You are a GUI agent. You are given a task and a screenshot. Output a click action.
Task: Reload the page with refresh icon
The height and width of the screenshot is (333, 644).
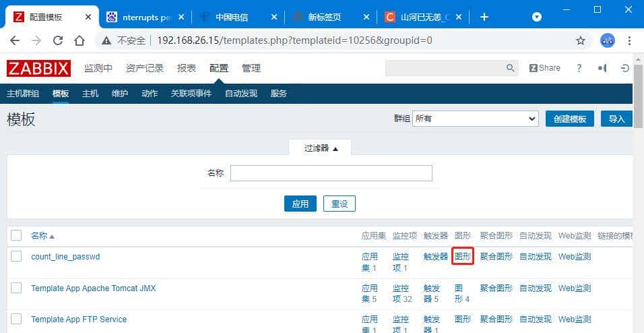click(x=58, y=40)
